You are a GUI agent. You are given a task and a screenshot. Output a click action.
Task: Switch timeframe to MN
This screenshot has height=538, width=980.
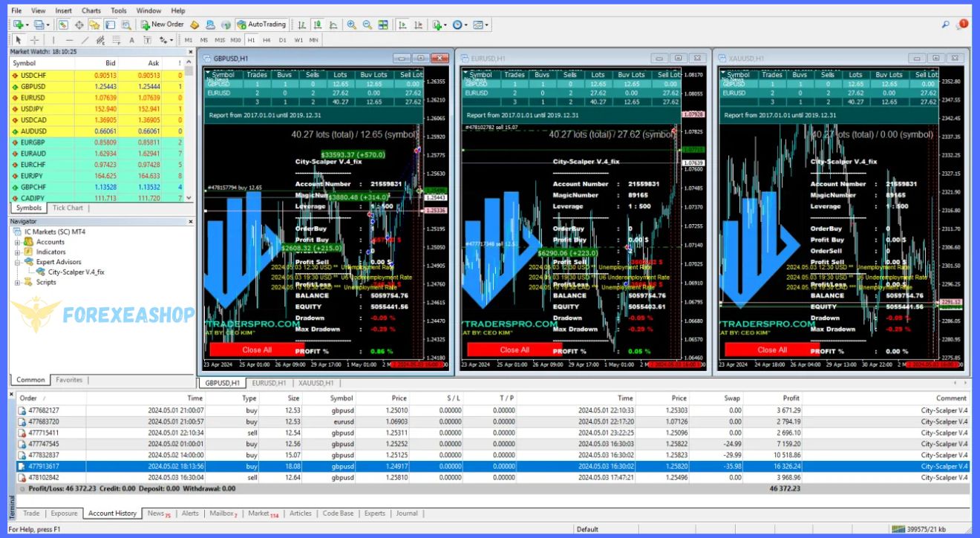(x=314, y=40)
